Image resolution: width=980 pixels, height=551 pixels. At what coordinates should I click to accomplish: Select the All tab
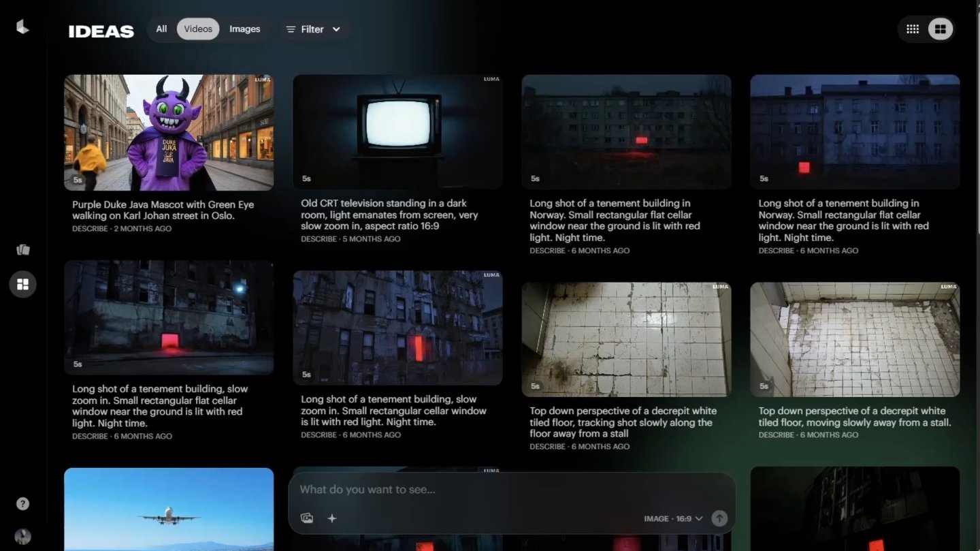(x=161, y=29)
